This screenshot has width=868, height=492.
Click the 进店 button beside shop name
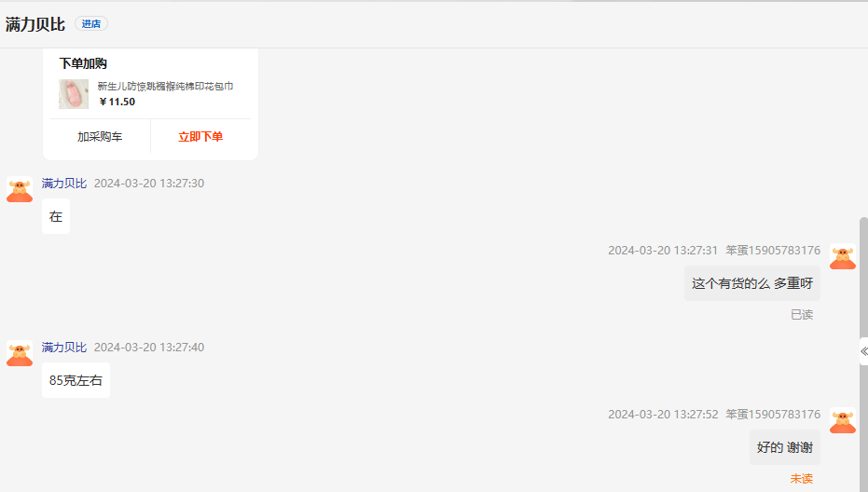(90, 24)
